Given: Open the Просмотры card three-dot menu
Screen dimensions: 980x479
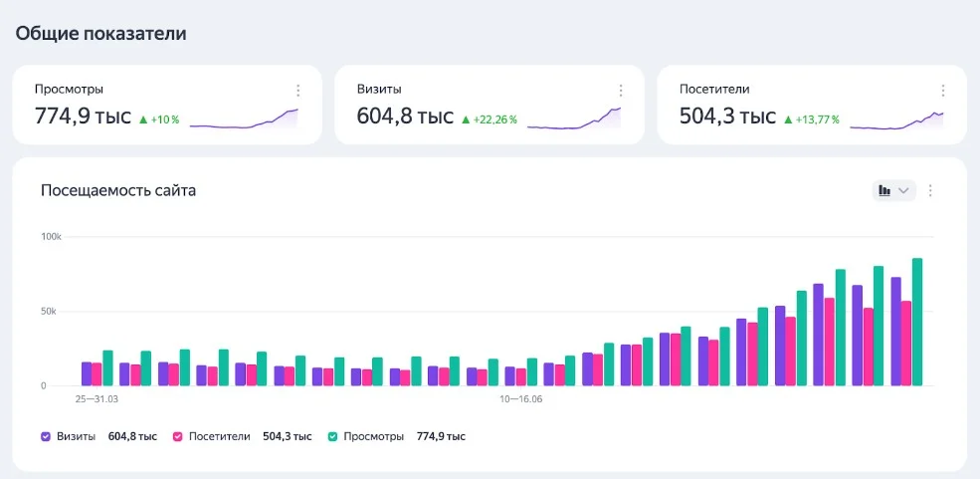Looking at the screenshot, I should pos(298,91).
